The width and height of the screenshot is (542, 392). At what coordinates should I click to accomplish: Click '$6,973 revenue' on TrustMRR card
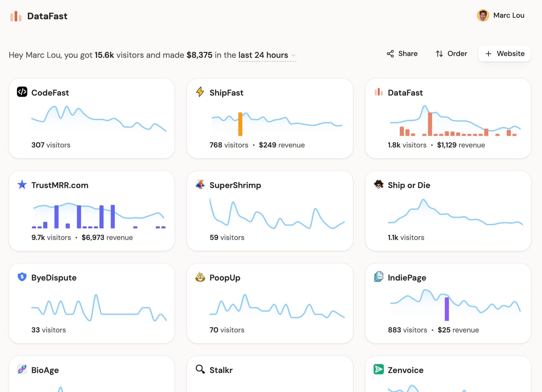(107, 237)
